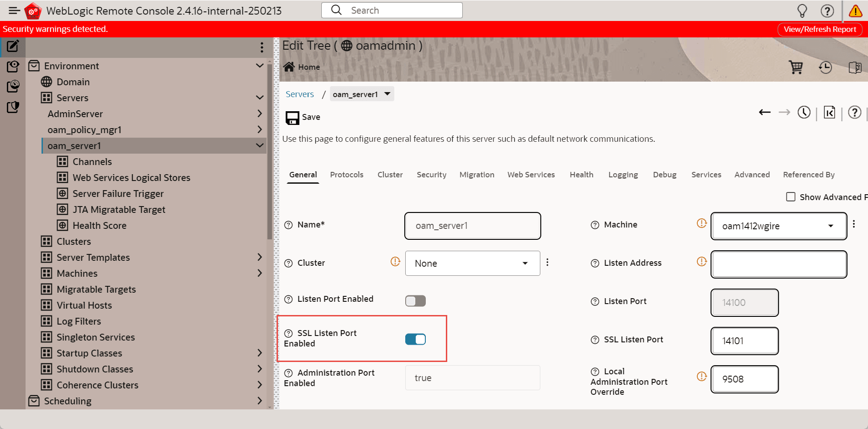This screenshot has height=429, width=868.
Task: Open the Monitoring Tree icon
Action: click(13, 87)
